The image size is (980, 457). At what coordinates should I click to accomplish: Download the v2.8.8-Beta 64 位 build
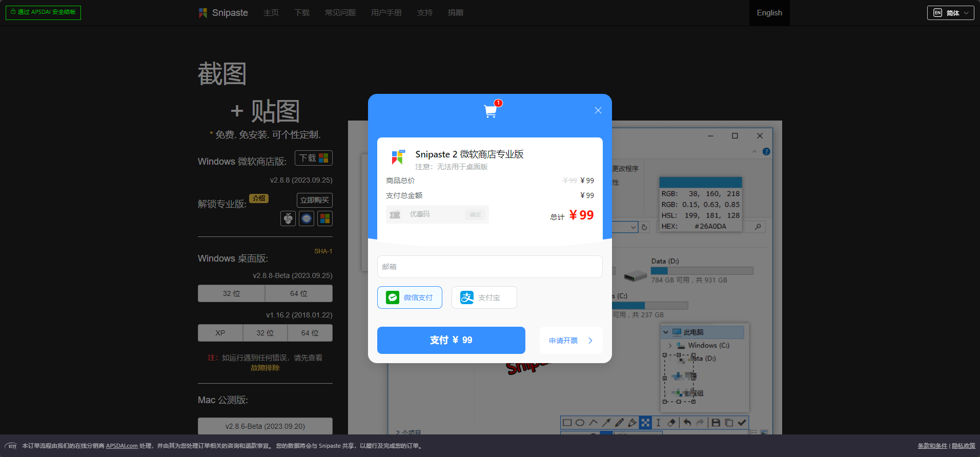[299, 293]
